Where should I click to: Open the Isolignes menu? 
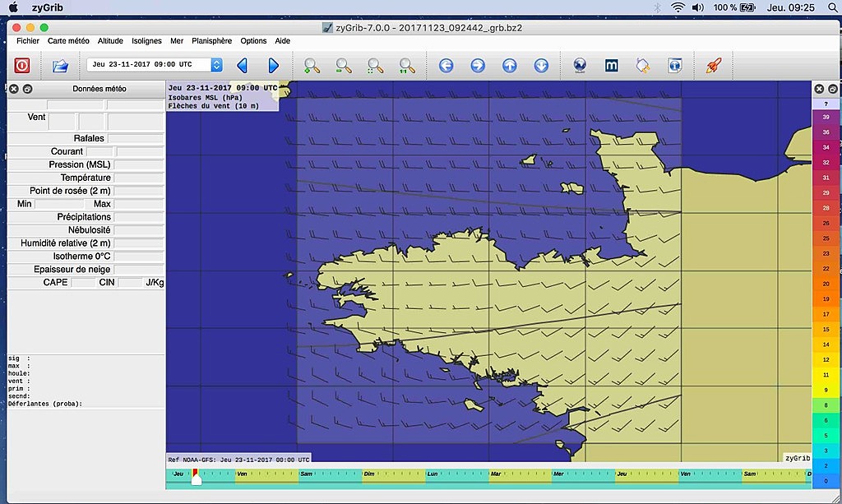pyautogui.click(x=147, y=40)
